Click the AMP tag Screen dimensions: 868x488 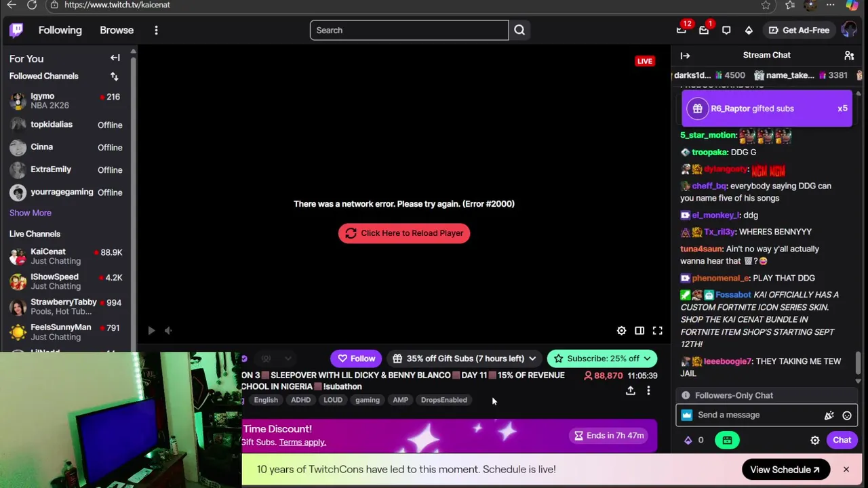click(x=401, y=400)
